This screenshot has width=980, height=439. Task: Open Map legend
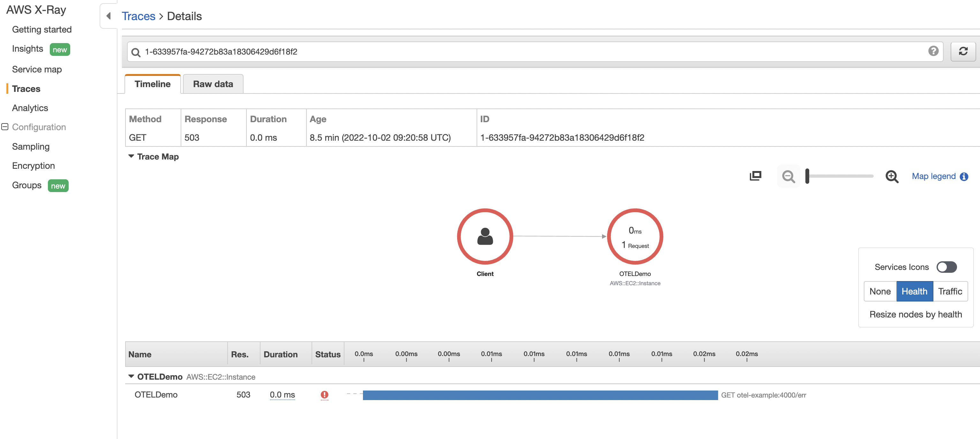pos(934,176)
